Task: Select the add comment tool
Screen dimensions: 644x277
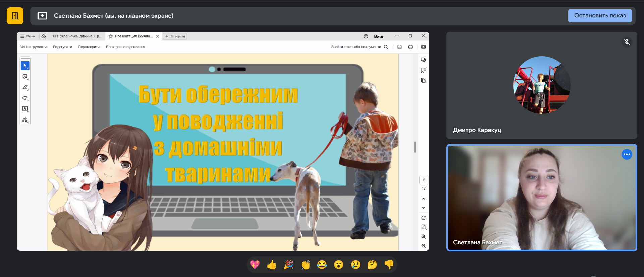Action: pyautogui.click(x=25, y=77)
